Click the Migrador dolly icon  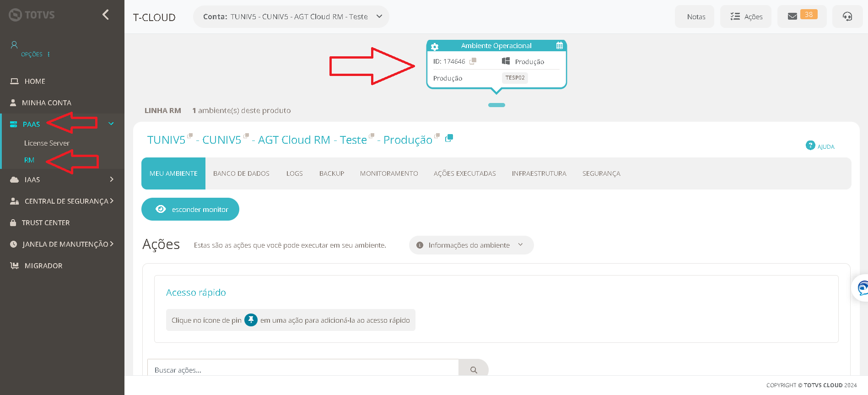pos(15,265)
